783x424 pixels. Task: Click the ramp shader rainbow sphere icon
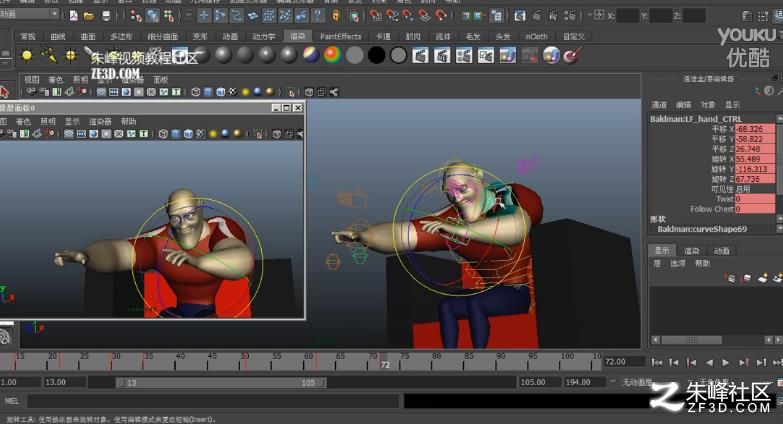click(333, 55)
